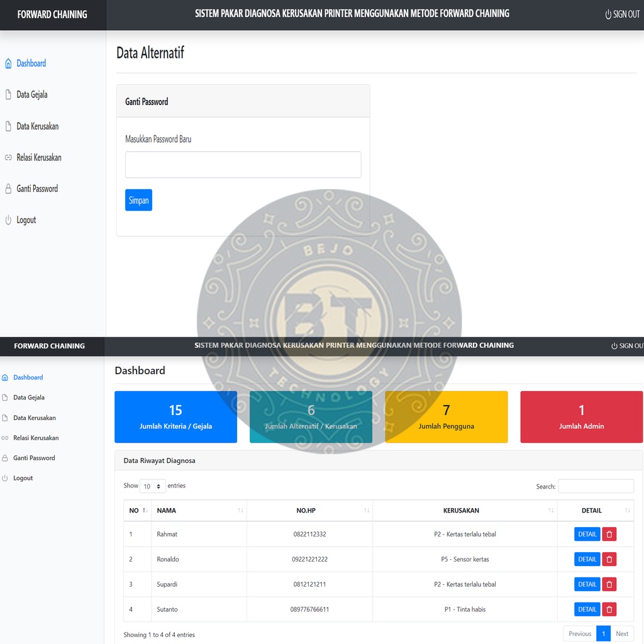
Task: Click the Logout power icon in the bottom sidebar
Action: pos(5,478)
